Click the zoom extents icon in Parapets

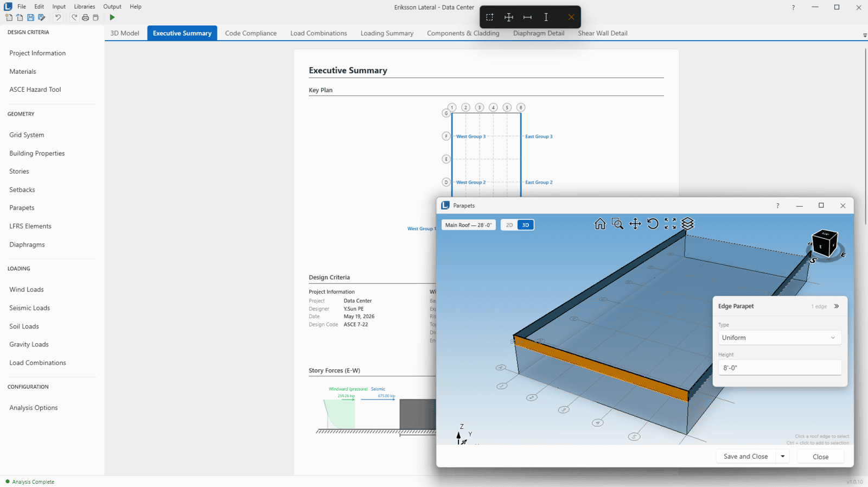671,224
